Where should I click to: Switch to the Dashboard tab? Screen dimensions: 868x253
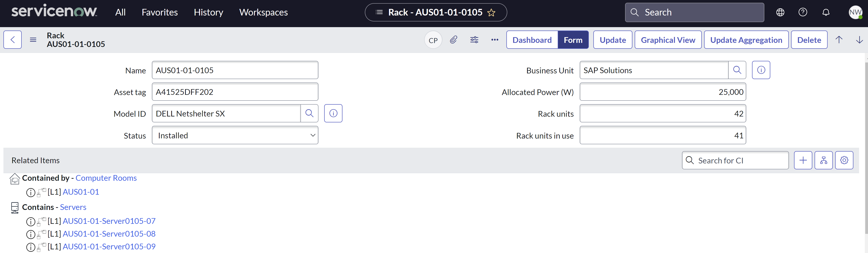(532, 40)
